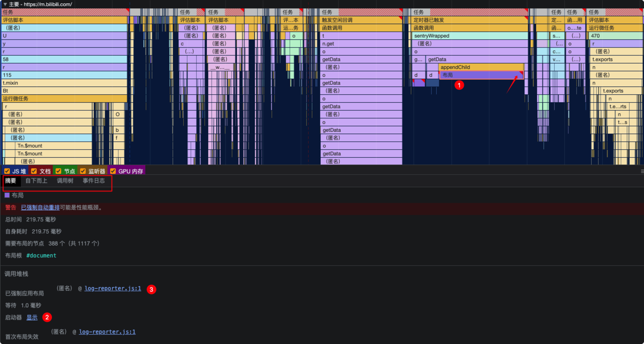This screenshot has width=644, height=344.
Task: Select the appendChild flame chart entry
Action: [x=481, y=67]
